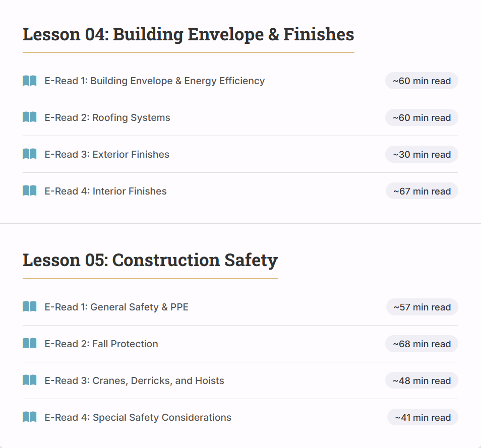Click the Lesson 04 Building Envelope heading
Screen dimensions: 481x448
188,35
